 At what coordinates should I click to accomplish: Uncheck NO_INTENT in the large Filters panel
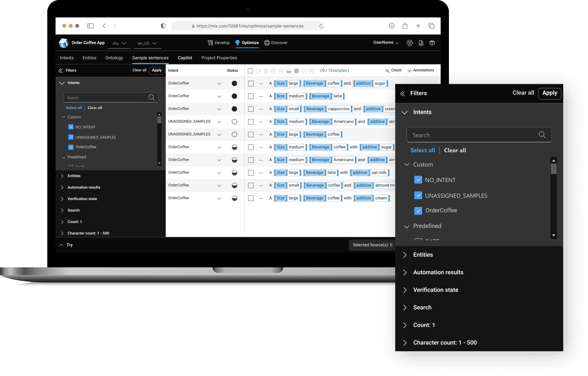[x=418, y=180]
